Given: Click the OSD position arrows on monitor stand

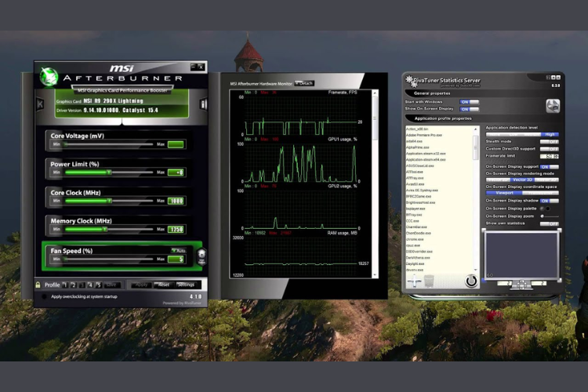Looking at the screenshot, I should coord(521,285).
